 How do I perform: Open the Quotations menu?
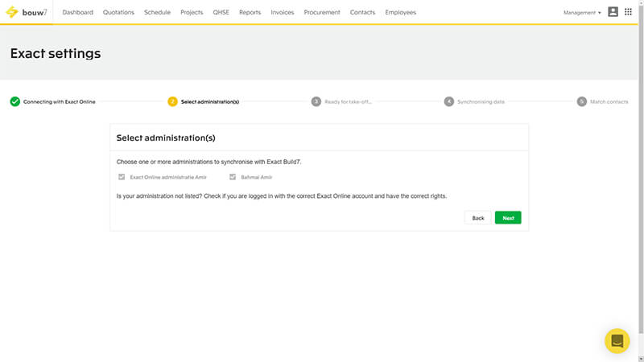coord(118,12)
